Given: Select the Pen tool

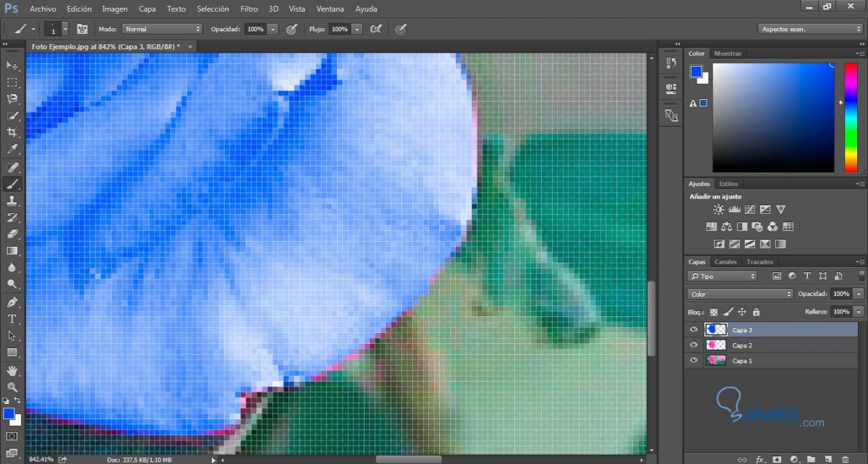Looking at the screenshot, I should (12, 302).
